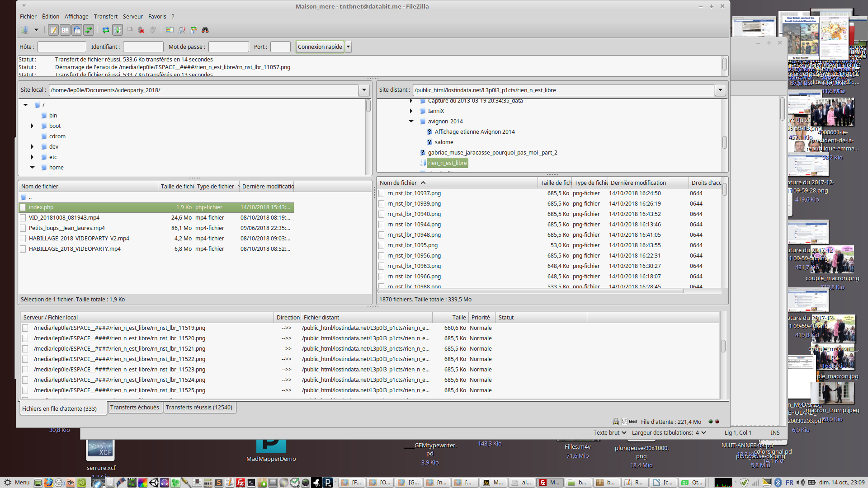Click binoculars file search icon
The height and width of the screenshot is (488, 868).
(x=205, y=30)
